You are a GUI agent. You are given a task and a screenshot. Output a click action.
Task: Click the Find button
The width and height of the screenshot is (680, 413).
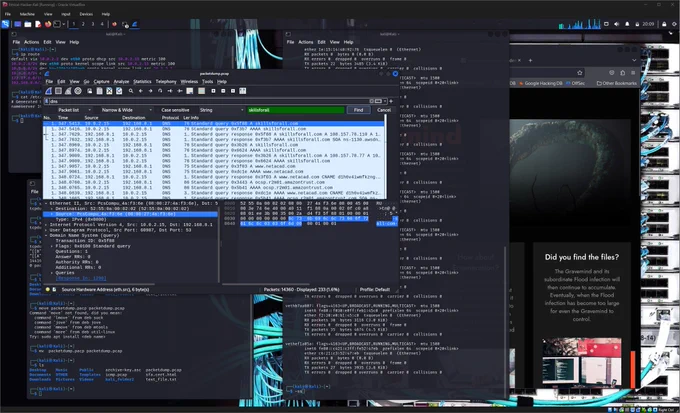358,110
